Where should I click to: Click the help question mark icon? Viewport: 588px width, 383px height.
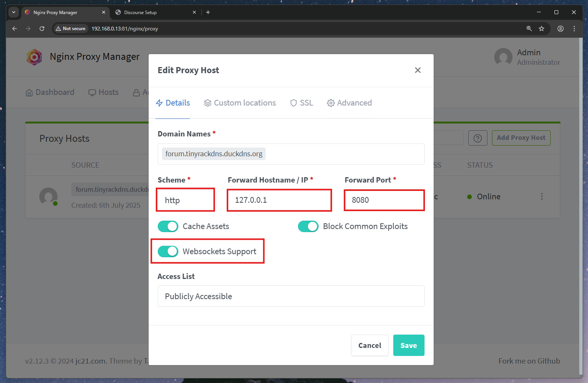point(477,138)
